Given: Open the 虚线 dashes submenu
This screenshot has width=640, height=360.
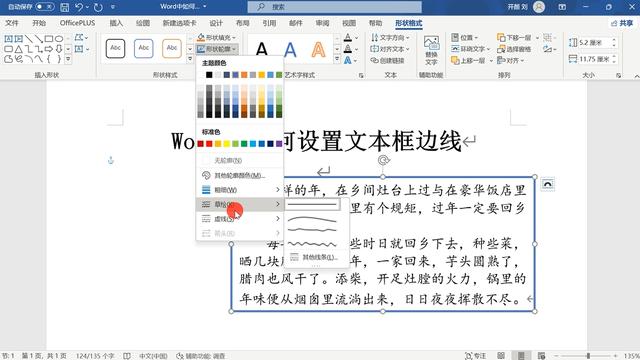Looking at the screenshot, I should click(x=240, y=219).
